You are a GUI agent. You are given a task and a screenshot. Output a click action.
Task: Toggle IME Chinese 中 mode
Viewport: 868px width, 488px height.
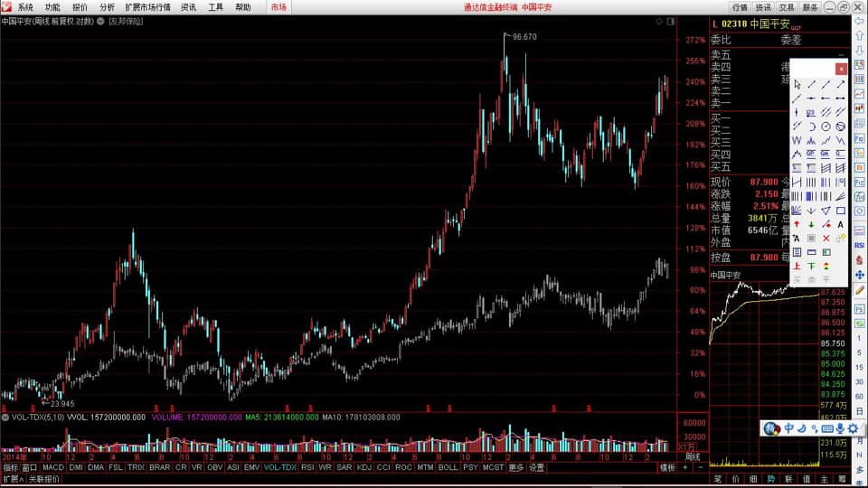coord(788,428)
